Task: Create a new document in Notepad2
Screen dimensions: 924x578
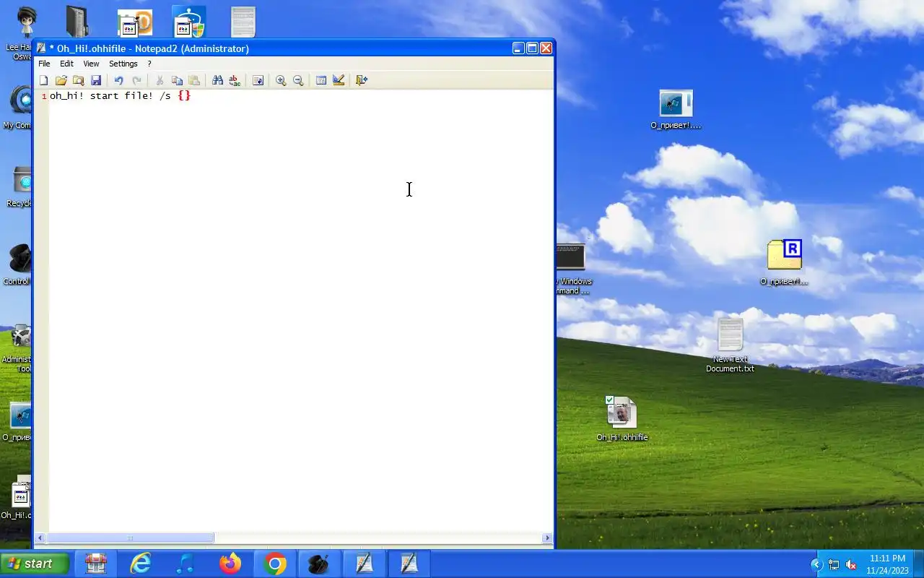Action: click(44, 80)
